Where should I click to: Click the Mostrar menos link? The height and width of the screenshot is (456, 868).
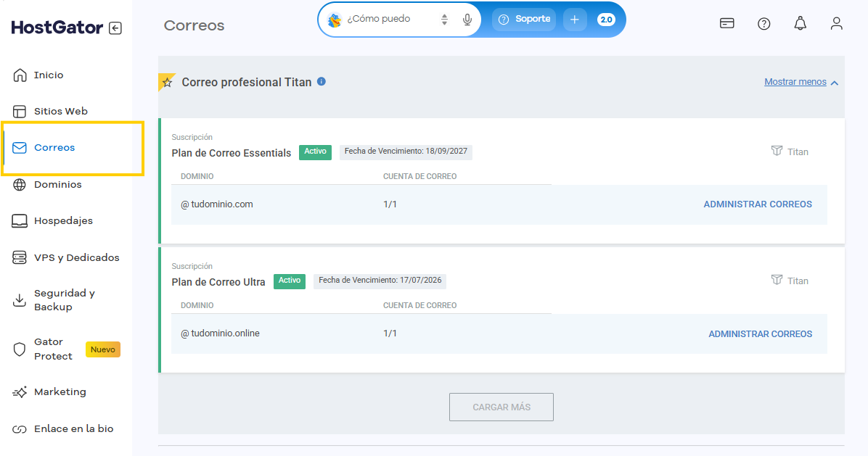point(795,82)
